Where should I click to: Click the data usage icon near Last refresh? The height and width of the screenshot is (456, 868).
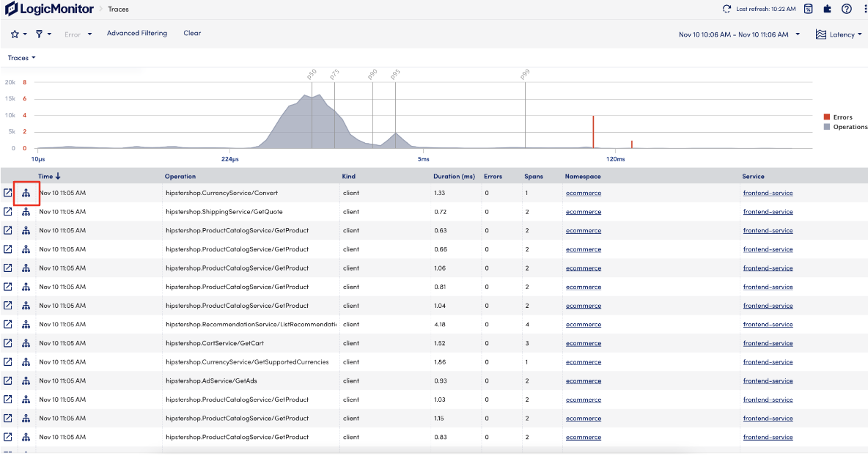click(x=809, y=9)
